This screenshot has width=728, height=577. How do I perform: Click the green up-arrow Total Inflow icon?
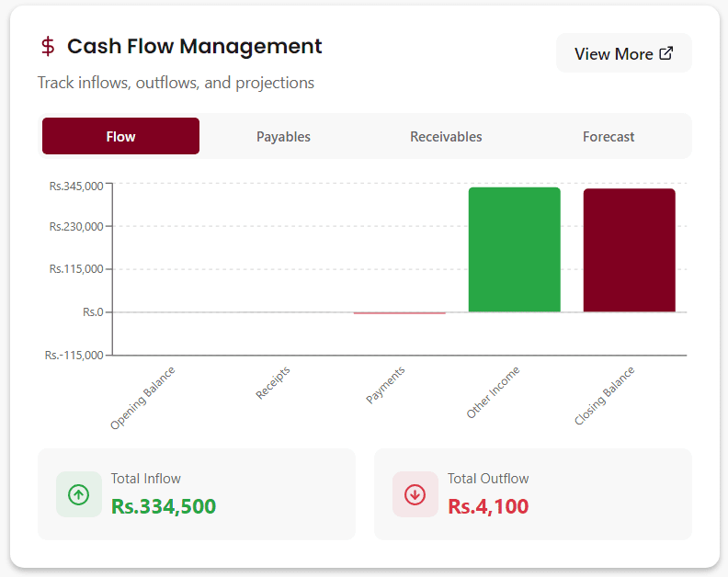pyautogui.click(x=79, y=494)
